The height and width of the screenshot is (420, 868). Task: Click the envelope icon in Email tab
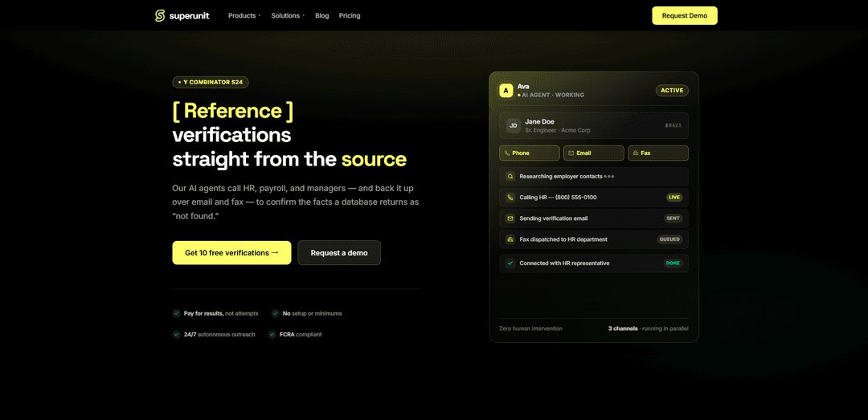571,153
